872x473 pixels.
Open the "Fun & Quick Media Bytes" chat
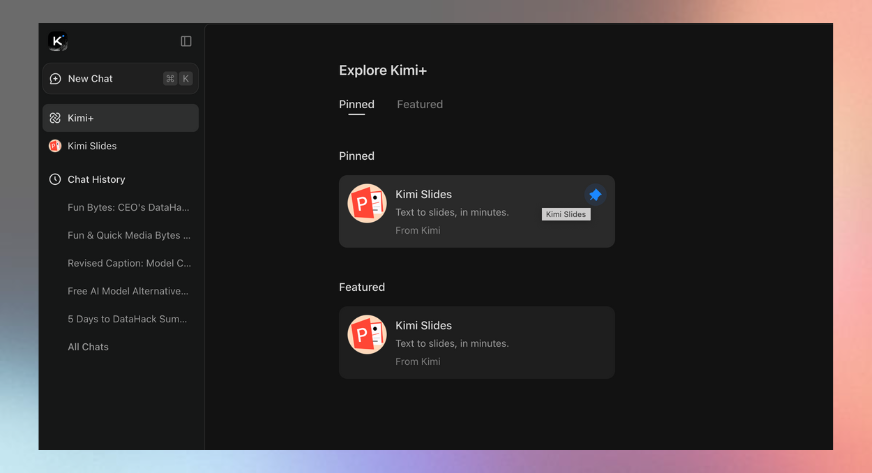pyautogui.click(x=128, y=236)
